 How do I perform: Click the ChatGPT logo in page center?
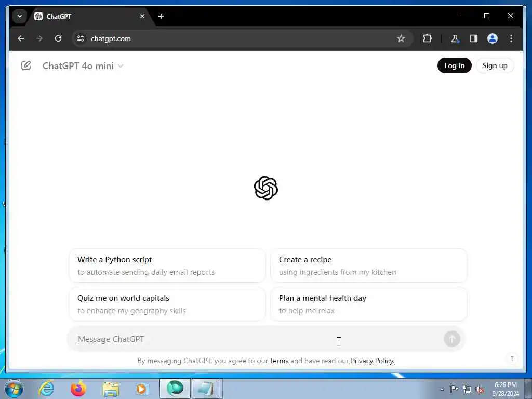point(266,188)
